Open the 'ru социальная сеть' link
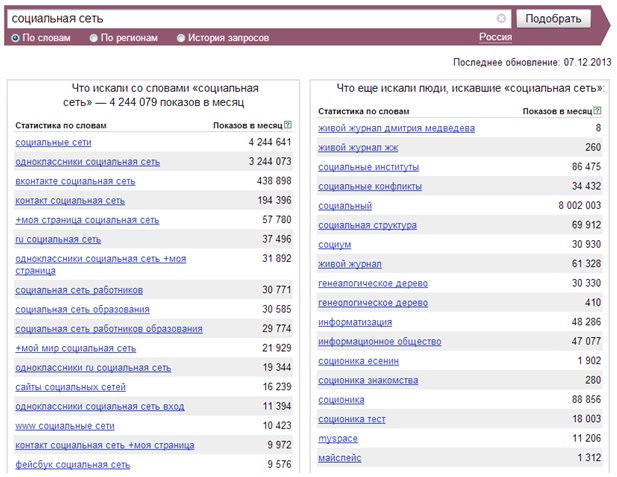 tap(58, 239)
